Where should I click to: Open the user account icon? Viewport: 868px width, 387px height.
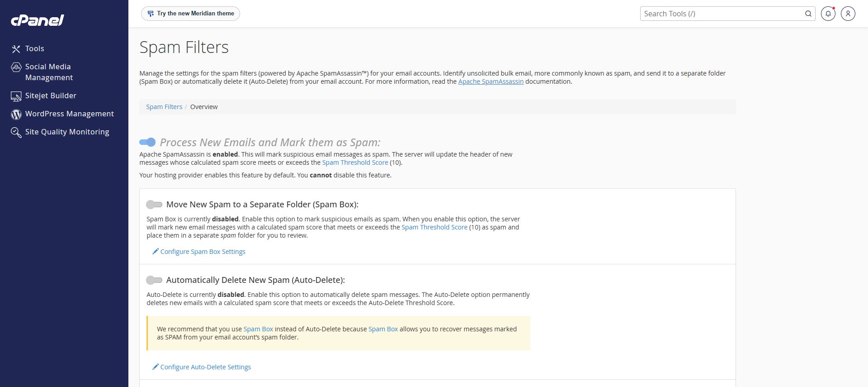tap(848, 14)
